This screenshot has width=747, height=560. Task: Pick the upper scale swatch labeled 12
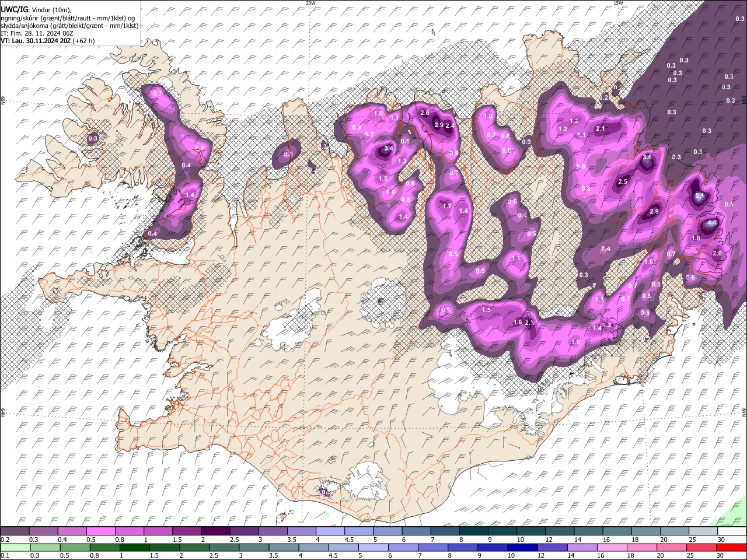[560, 531]
